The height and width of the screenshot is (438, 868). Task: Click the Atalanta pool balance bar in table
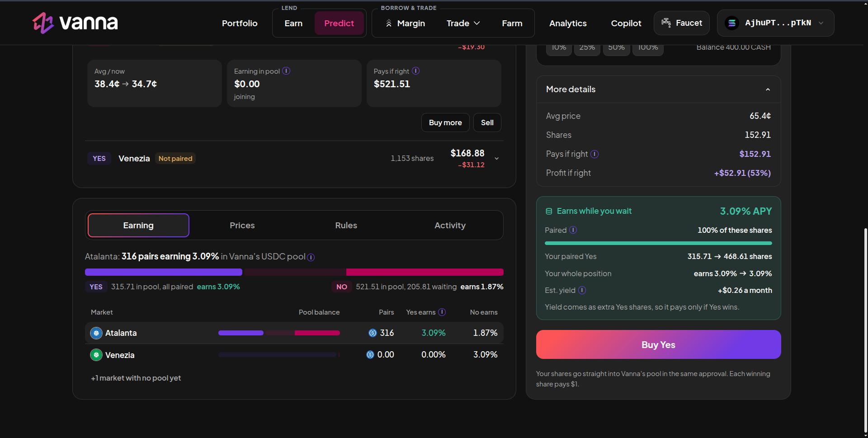(x=279, y=333)
